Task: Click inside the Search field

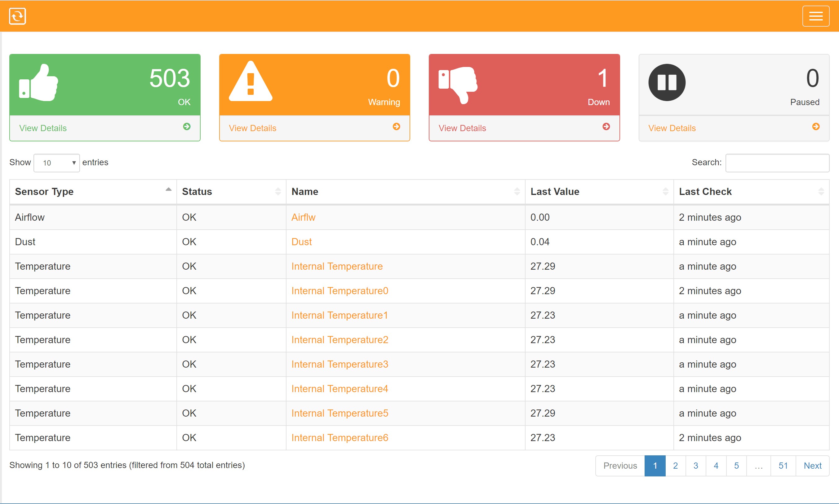Action: [x=777, y=163]
